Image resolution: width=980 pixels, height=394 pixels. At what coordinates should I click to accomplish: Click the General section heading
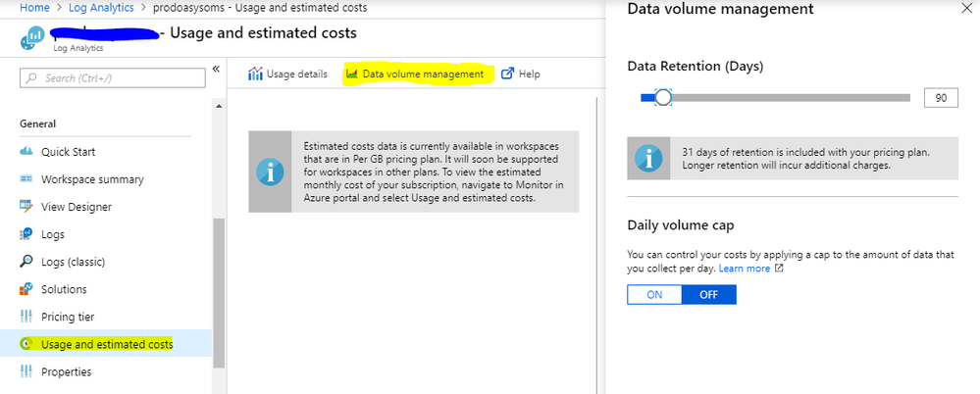coord(37,123)
